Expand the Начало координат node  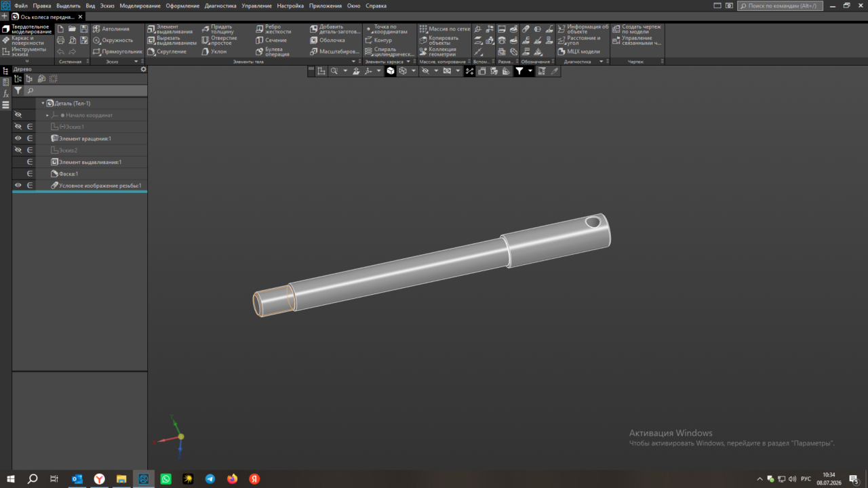47,115
